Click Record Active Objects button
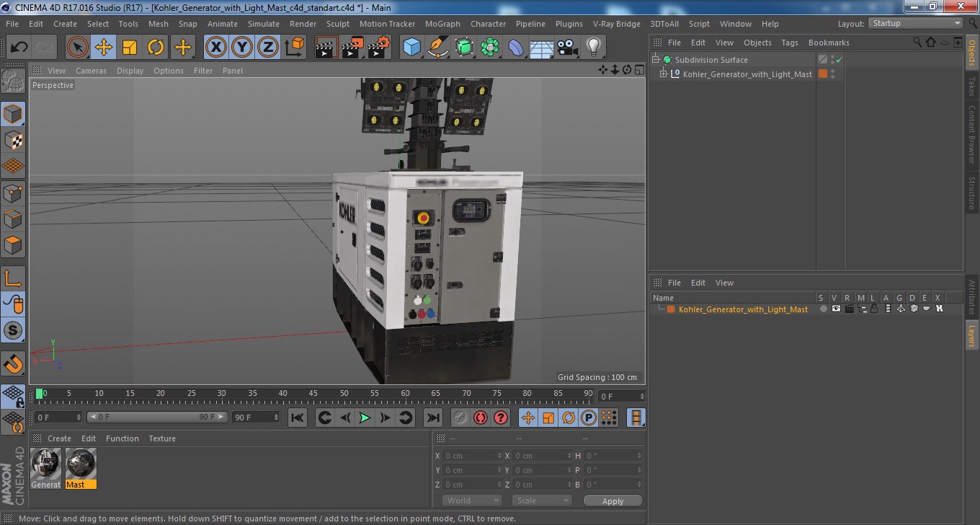The image size is (980, 525). 460,418
